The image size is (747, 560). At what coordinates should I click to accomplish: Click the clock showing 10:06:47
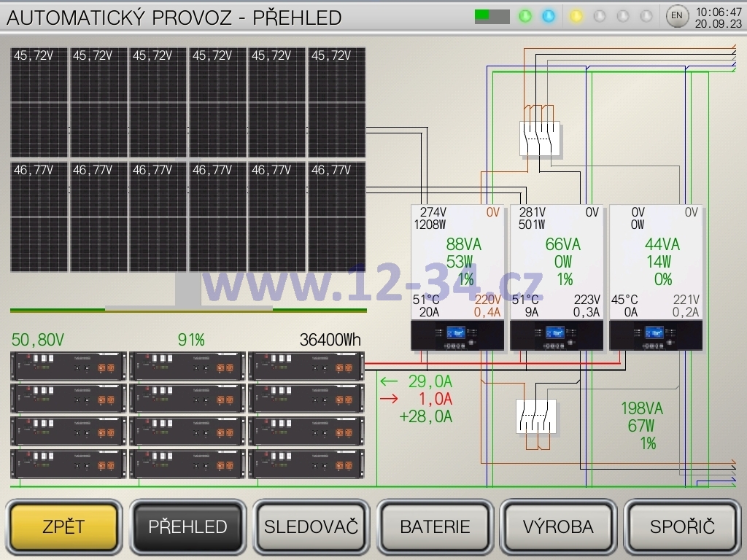point(719,12)
